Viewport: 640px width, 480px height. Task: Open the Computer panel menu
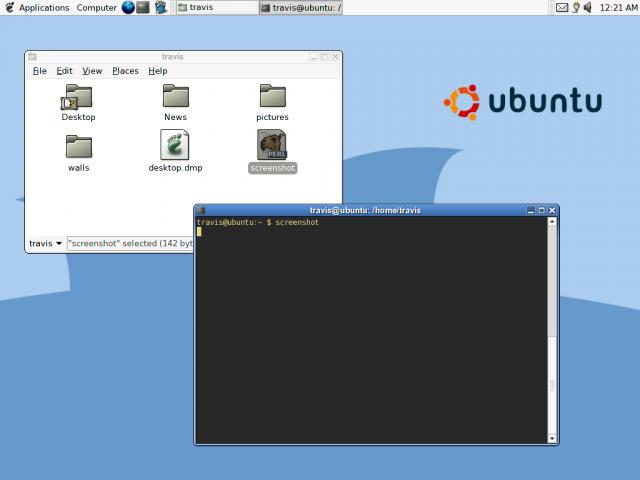point(97,8)
